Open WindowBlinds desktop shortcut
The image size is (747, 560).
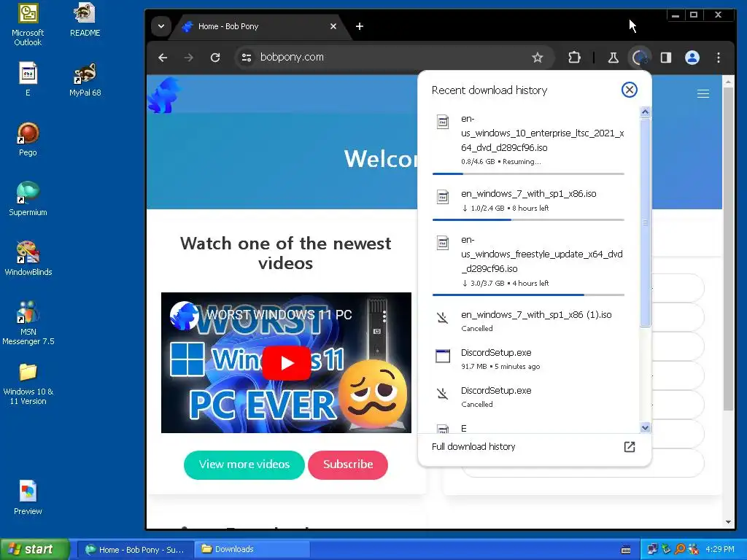point(28,259)
